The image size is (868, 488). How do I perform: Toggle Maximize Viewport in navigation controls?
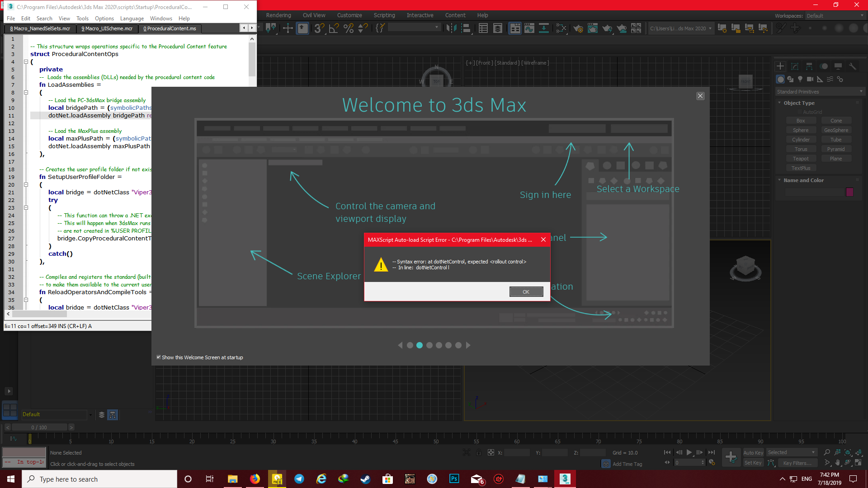click(x=858, y=463)
